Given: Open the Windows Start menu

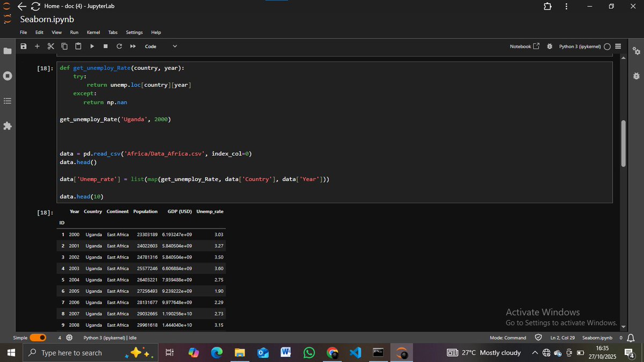Looking at the screenshot, I should click(x=11, y=352).
